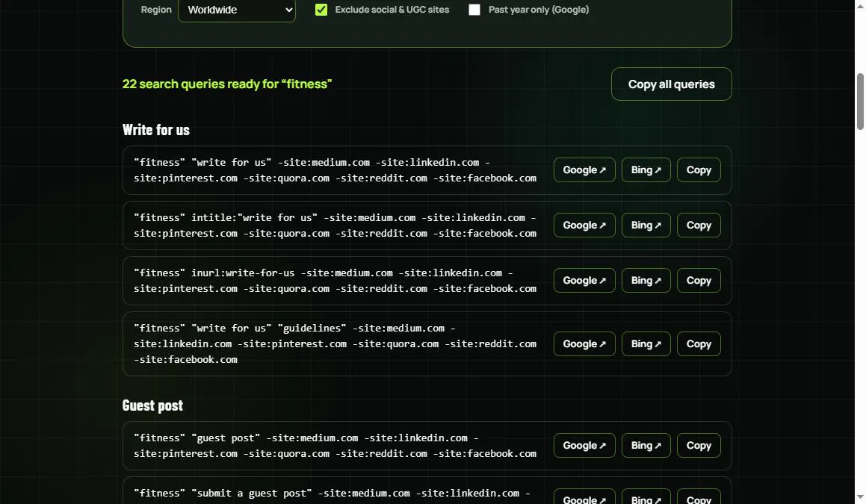Click the "Write for us" heading
The height and width of the screenshot is (504, 866).
tap(155, 130)
